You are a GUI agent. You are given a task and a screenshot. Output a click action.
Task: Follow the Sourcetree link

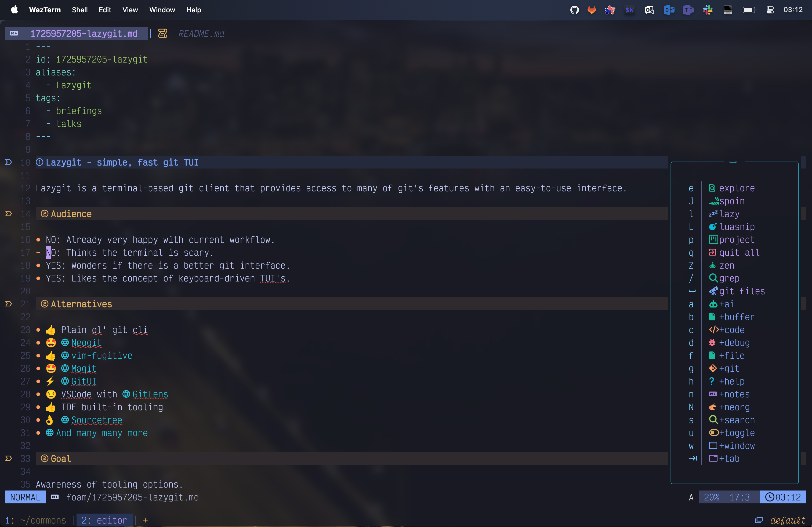[97, 420]
